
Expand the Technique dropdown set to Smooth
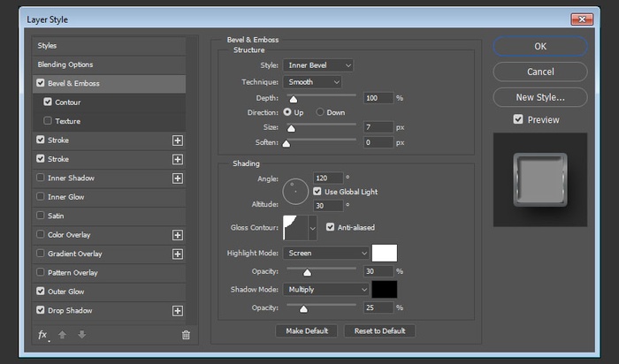coord(312,82)
